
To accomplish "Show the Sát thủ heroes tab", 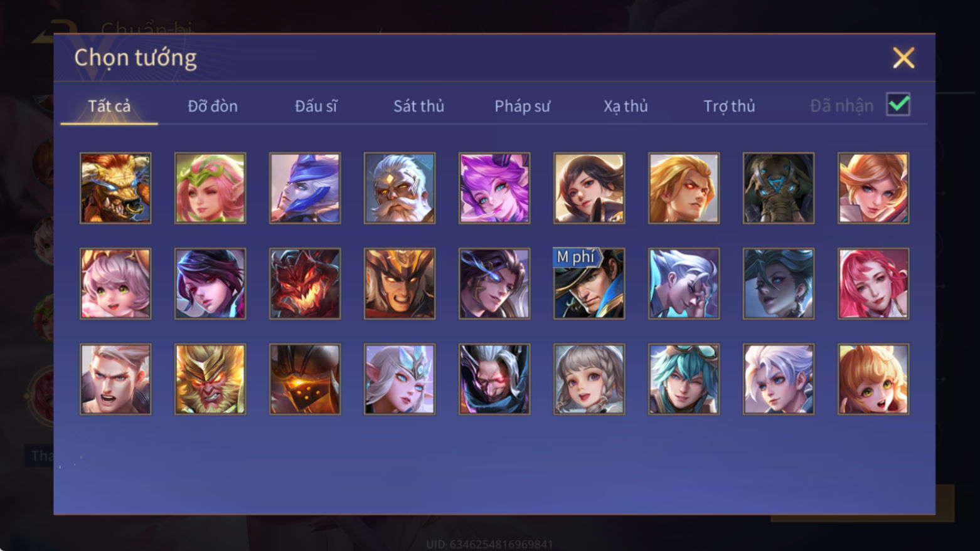I will 419,106.
